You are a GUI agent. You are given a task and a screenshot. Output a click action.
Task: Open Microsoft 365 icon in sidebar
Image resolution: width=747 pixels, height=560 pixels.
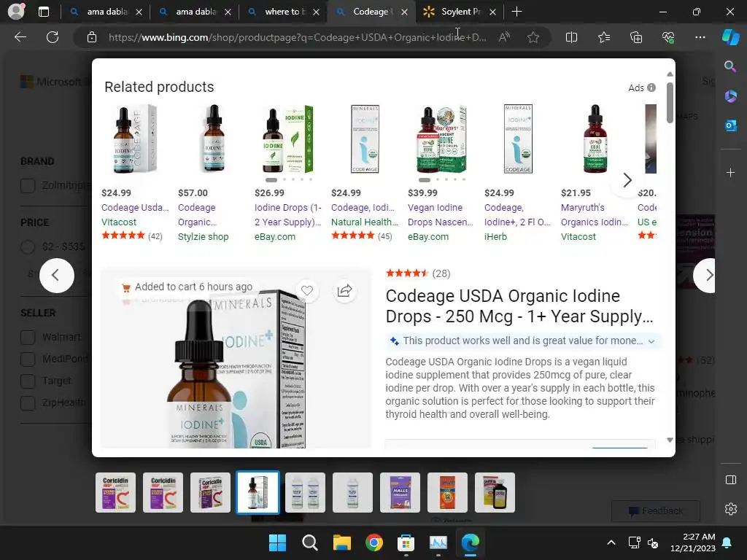click(730, 96)
